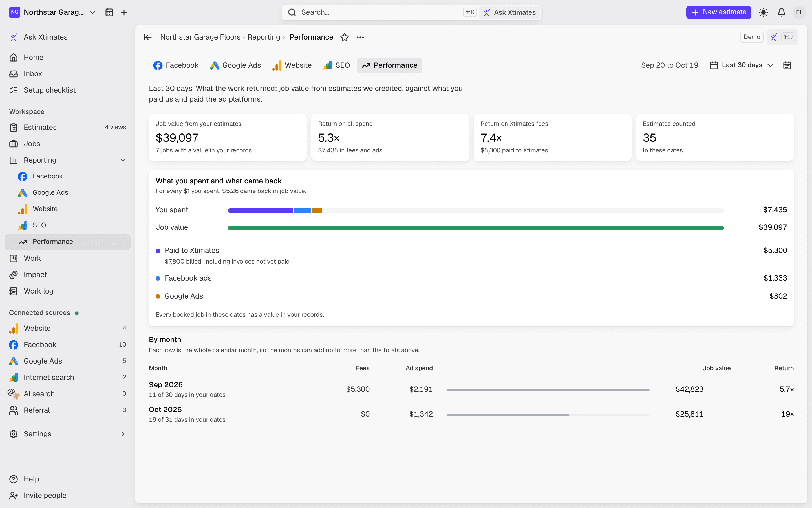Viewport: 812px width, 508px height.
Task: Click the Sep 2026 job value bar
Action: point(548,390)
